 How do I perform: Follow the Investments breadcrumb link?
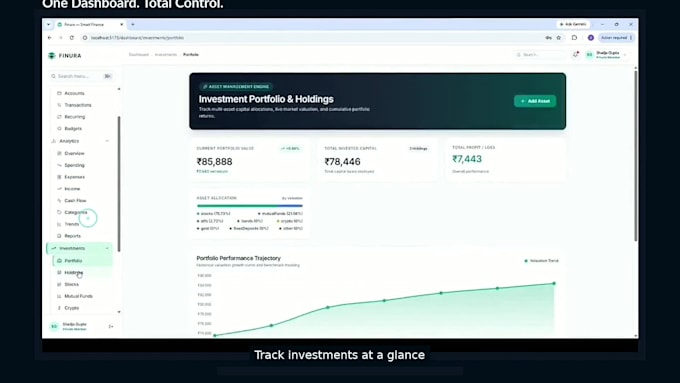point(166,55)
